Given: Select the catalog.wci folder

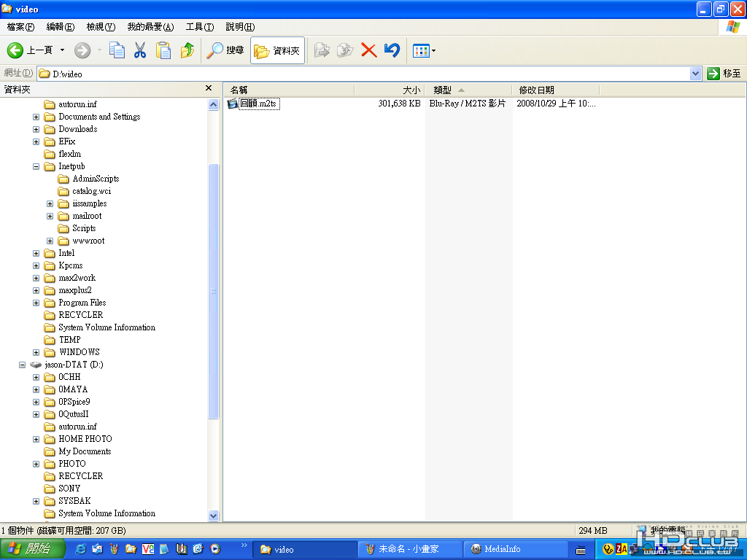Looking at the screenshot, I should 91,191.
